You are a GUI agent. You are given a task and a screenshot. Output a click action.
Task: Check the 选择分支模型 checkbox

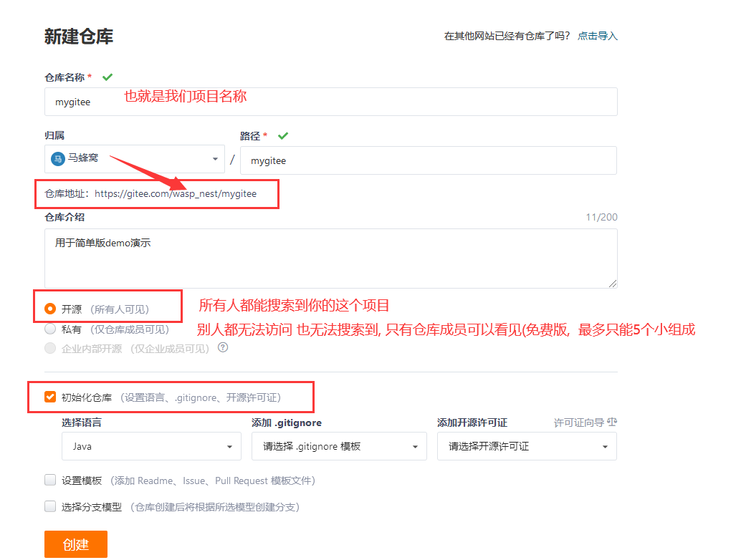(50, 506)
